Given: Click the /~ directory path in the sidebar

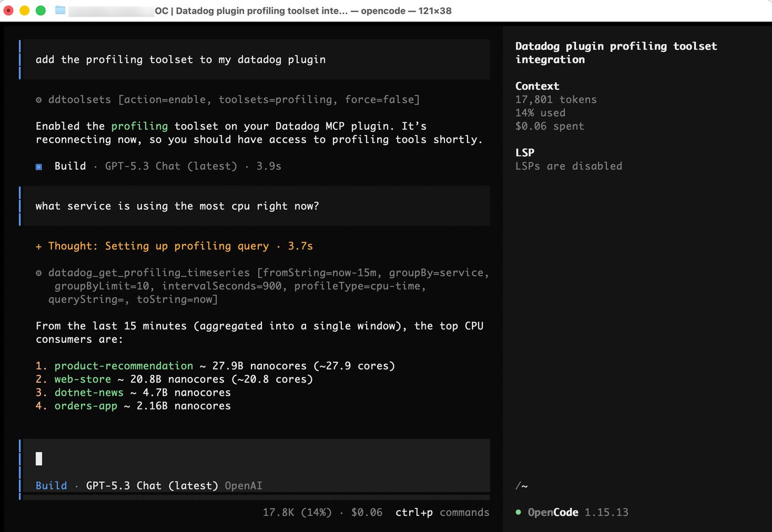Looking at the screenshot, I should [522, 486].
